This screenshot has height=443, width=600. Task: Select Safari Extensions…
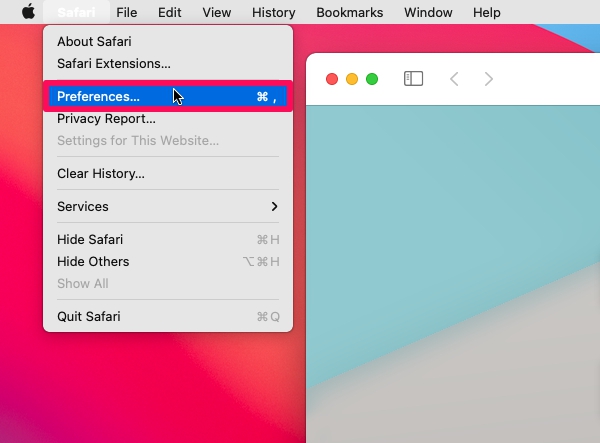pyautogui.click(x=168, y=64)
